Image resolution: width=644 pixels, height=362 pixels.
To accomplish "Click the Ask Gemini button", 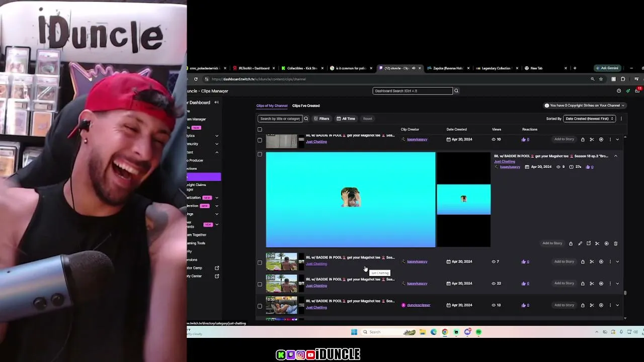I will tap(607, 68).
